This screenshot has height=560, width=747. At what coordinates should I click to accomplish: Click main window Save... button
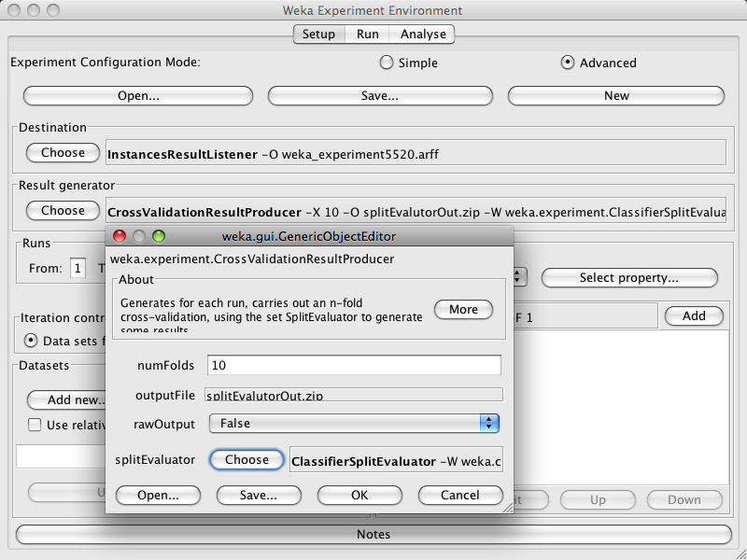(380, 96)
